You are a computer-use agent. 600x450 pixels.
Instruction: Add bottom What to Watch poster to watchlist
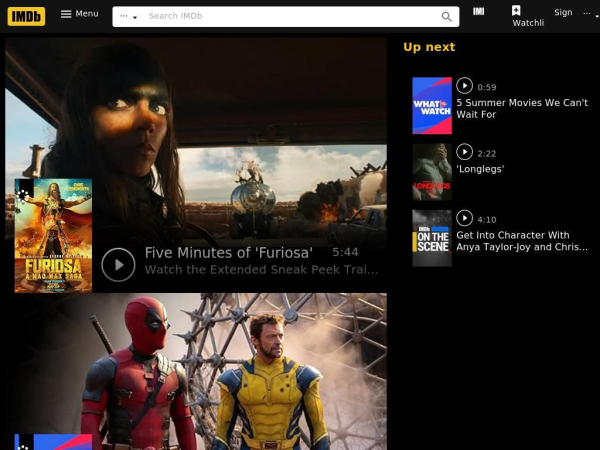(x=24, y=443)
